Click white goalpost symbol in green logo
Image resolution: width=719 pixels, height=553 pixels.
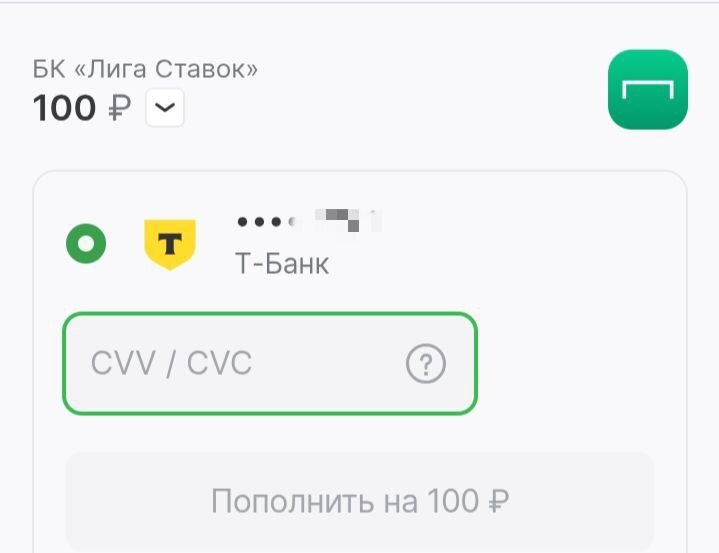point(648,89)
